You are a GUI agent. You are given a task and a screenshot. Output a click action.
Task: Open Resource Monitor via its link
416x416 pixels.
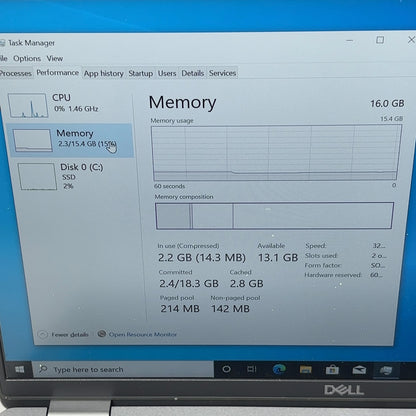coord(143,334)
